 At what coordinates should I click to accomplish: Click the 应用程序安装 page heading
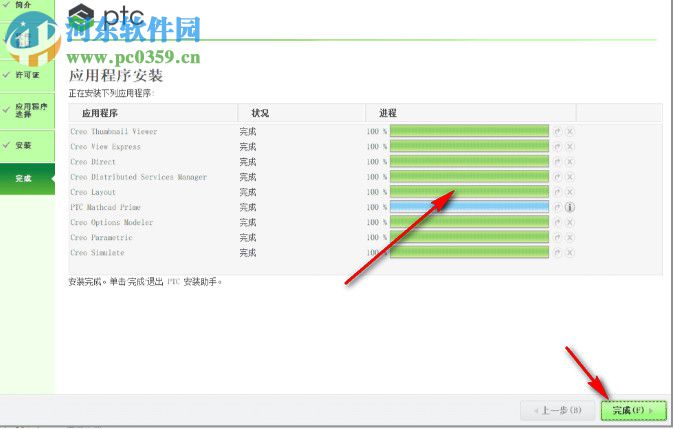pyautogui.click(x=116, y=76)
